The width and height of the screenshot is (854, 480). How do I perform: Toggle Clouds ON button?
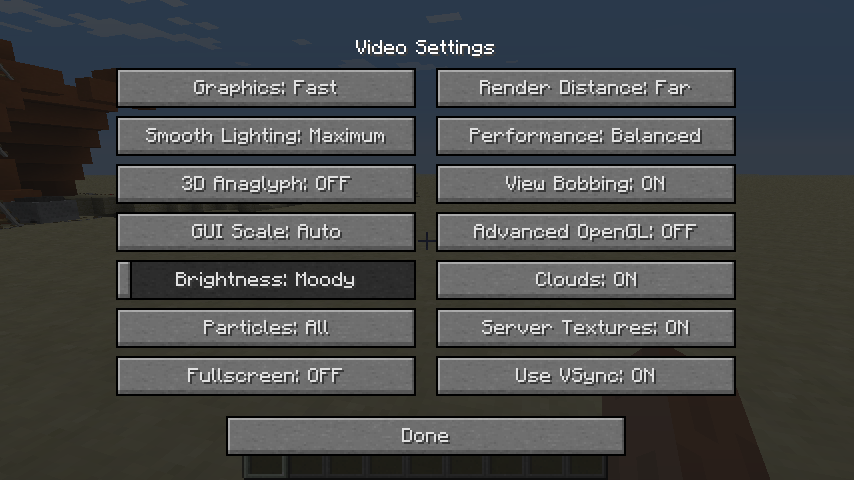click(x=585, y=280)
